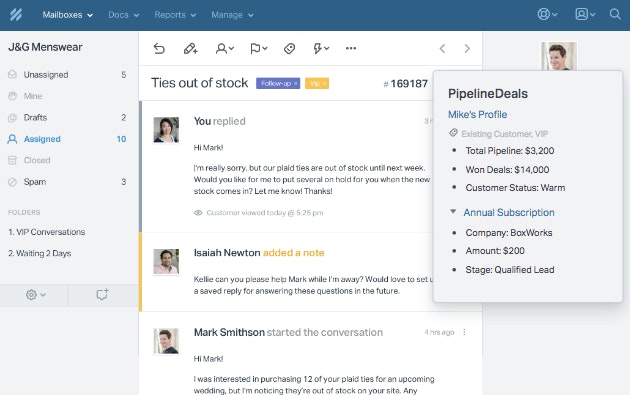Screen dimensions: 630x395
Task: Click the reply arrow icon
Action: click(x=159, y=49)
